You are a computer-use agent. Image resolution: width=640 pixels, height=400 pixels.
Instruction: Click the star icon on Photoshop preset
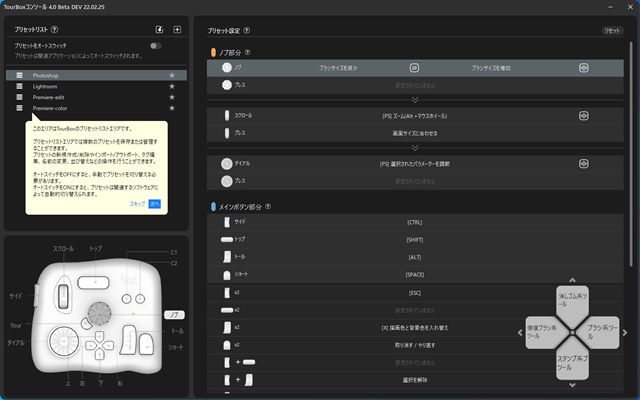coord(172,76)
